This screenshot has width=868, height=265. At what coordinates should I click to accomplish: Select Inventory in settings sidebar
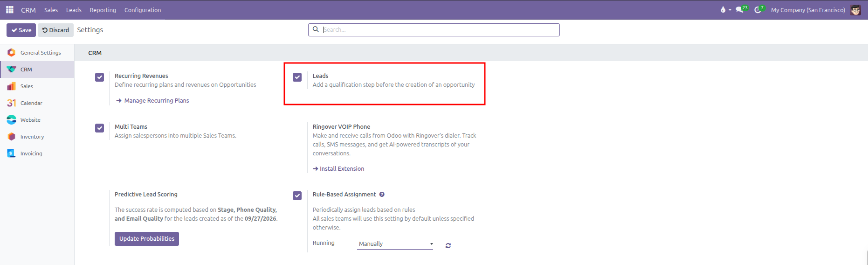[37, 137]
